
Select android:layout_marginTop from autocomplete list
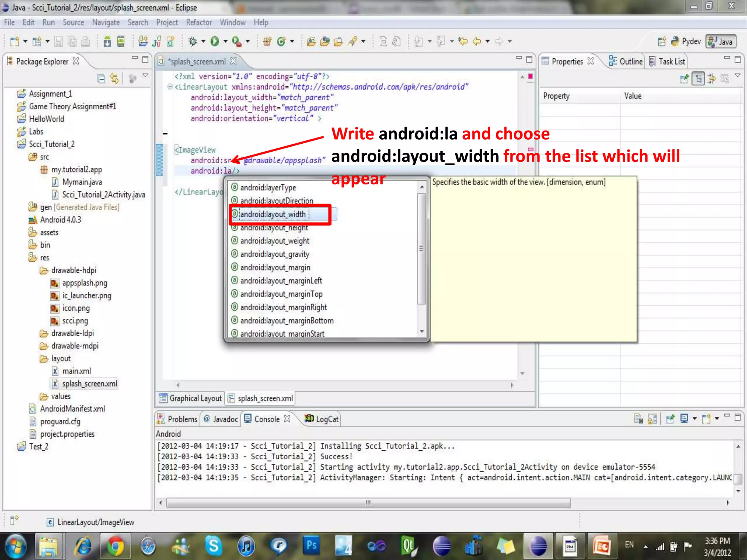coord(281,294)
